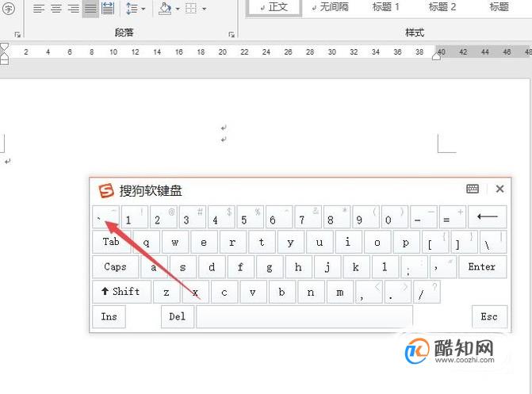The height and width of the screenshot is (394, 532).
Task: Click the z key on soft keyboard
Action: (166, 292)
